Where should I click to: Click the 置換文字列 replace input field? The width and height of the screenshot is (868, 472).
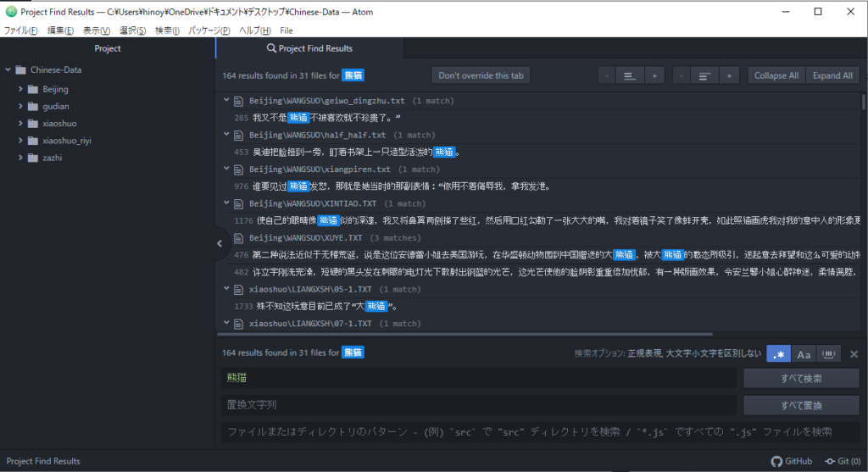479,405
